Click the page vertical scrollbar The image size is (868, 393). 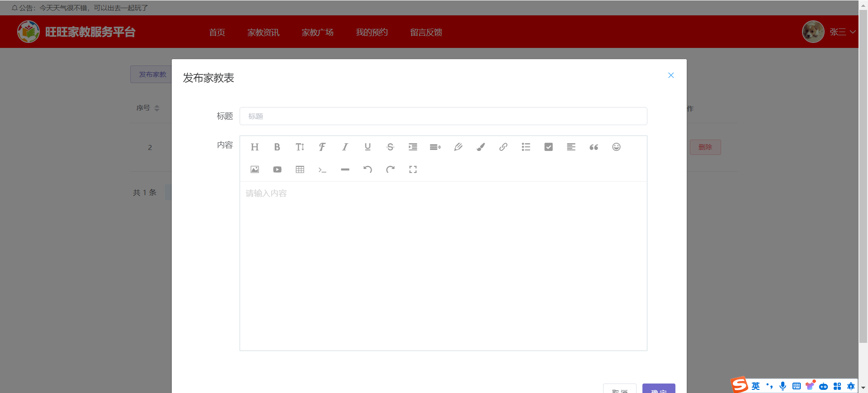point(863,176)
